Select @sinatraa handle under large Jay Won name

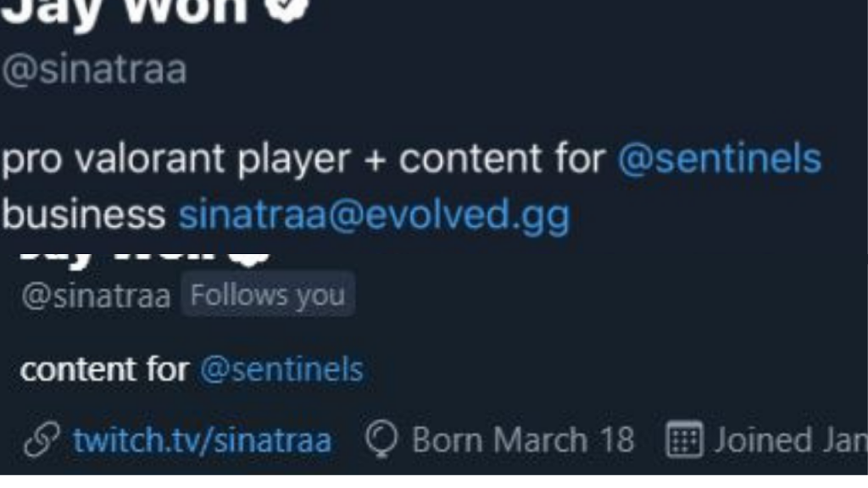[x=94, y=69]
